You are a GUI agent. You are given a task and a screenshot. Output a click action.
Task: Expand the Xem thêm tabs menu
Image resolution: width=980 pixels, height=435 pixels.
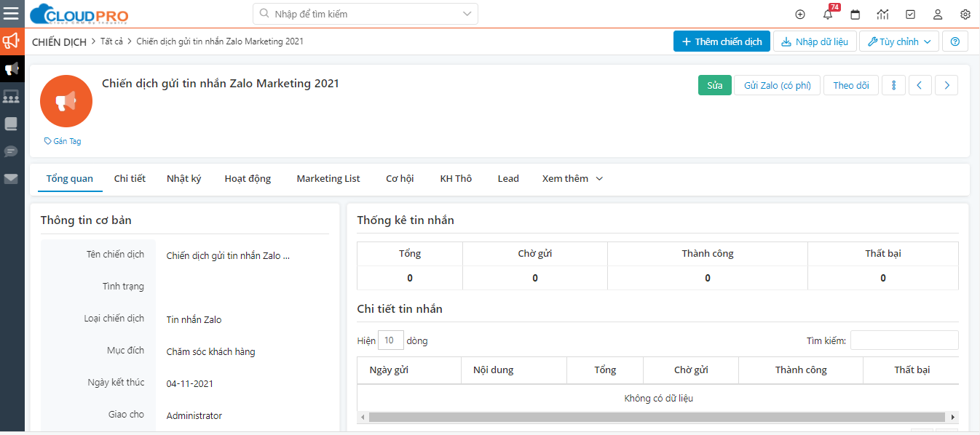point(573,179)
